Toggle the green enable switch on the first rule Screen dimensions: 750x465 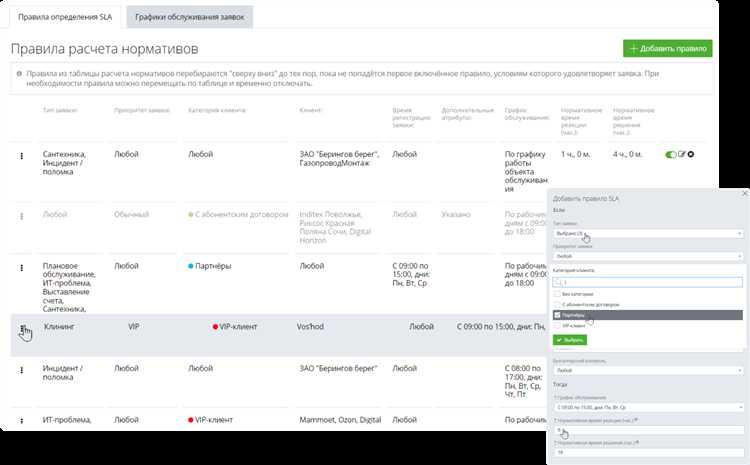tap(670, 155)
